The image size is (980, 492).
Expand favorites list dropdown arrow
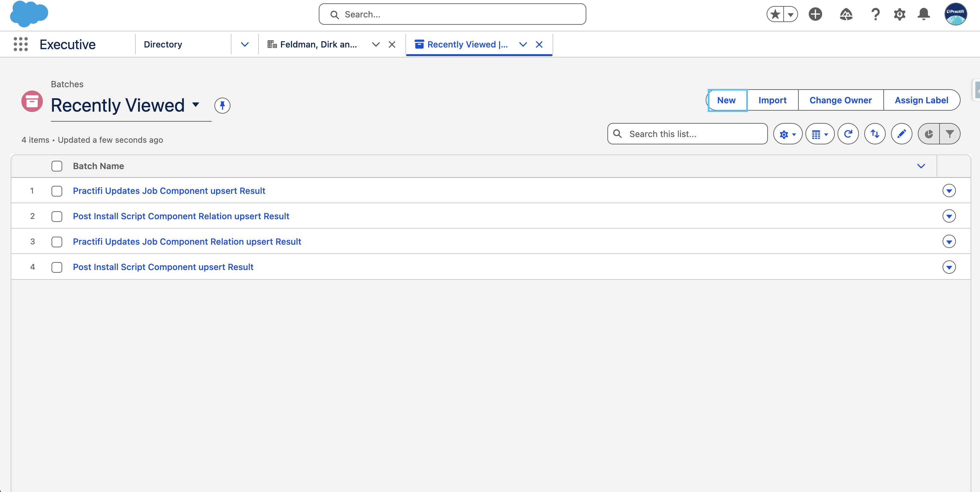(x=791, y=14)
